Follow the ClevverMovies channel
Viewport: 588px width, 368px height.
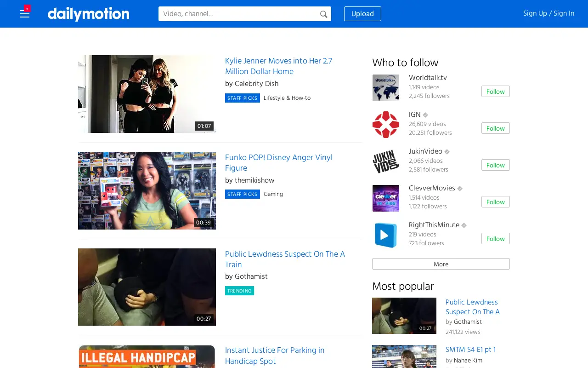(x=496, y=202)
